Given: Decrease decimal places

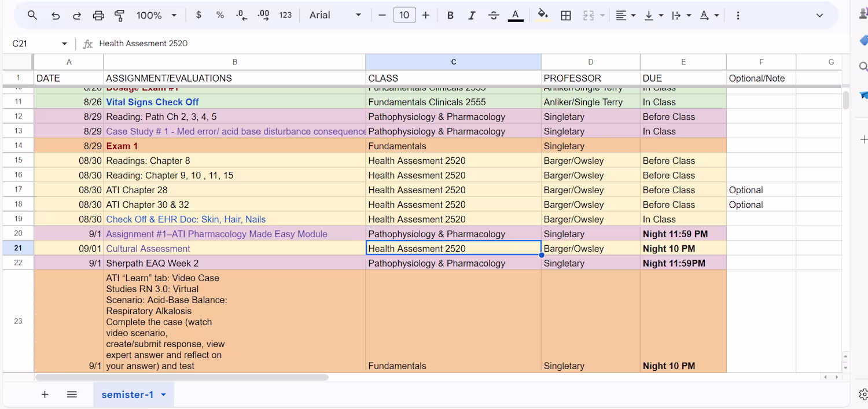Looking at the screenshot, I should [x=242, y=15].
